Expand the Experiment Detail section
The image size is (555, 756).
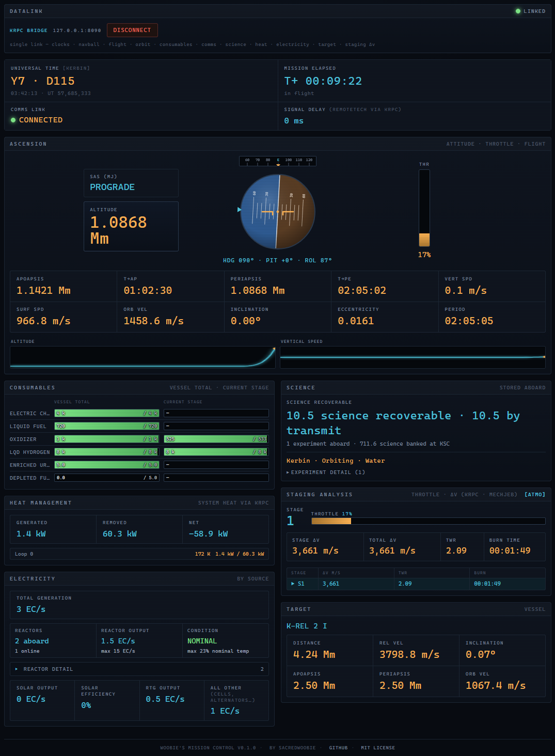326,472
